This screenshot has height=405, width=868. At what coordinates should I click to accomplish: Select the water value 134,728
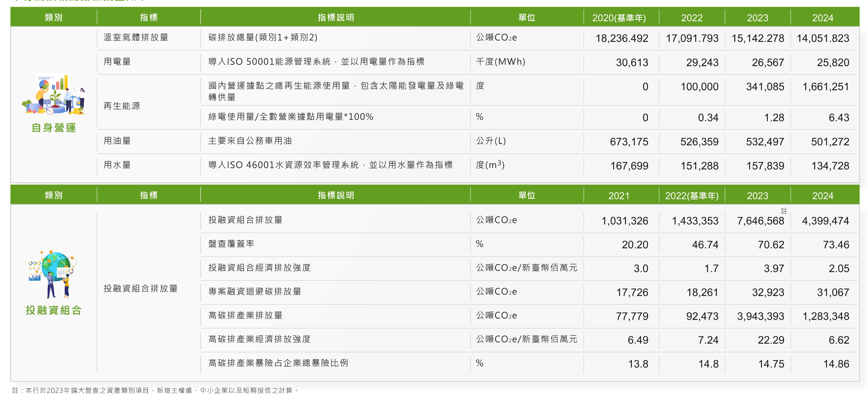(830, 166)
